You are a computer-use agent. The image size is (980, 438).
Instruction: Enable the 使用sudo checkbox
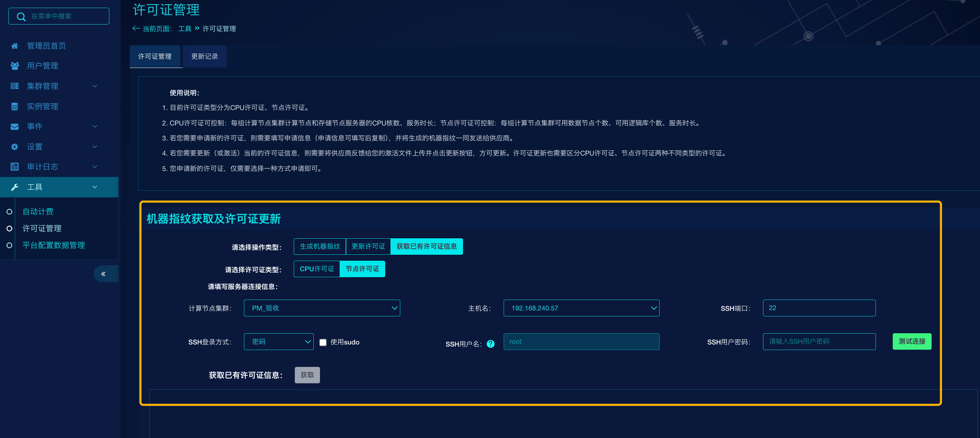(322, 342)
